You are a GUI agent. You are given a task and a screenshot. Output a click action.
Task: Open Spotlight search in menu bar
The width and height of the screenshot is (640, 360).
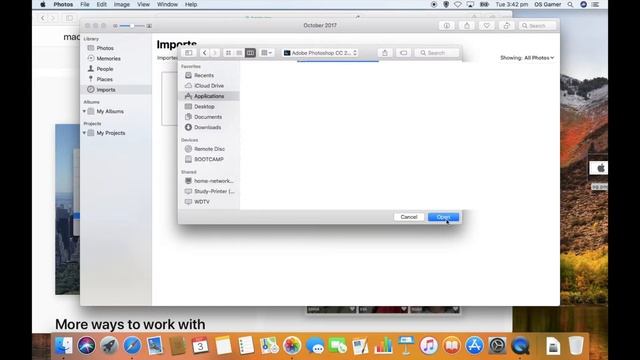tap(570, 4)
